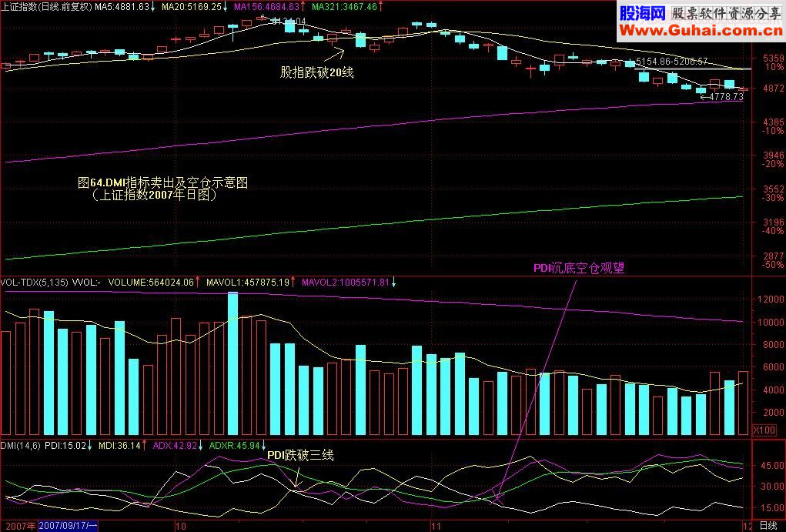786x532 pixels.
Task: Click the PDI跌破三线 annotation label
Action: [301, 456]
